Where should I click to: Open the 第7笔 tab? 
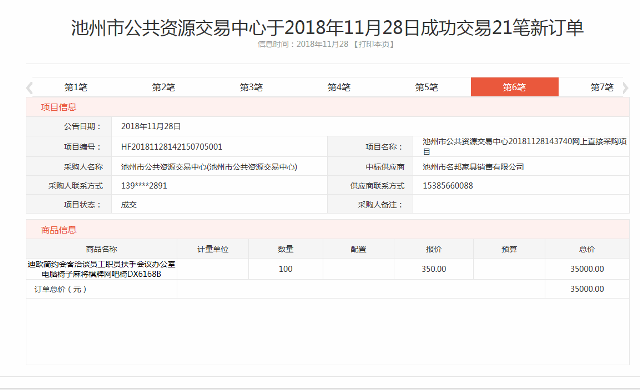click(602, 87)
